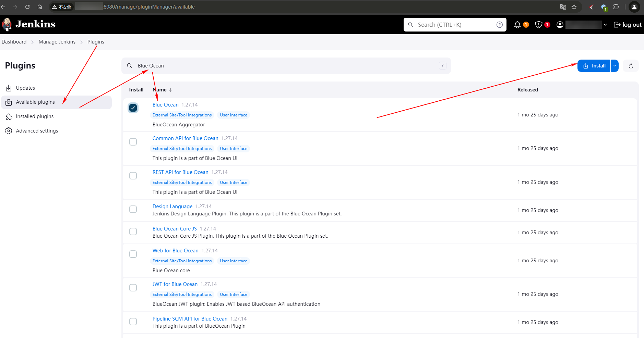This screenshot has width=644, height=338.
Task: Click the browser back arrow
Action: [3, 7]
